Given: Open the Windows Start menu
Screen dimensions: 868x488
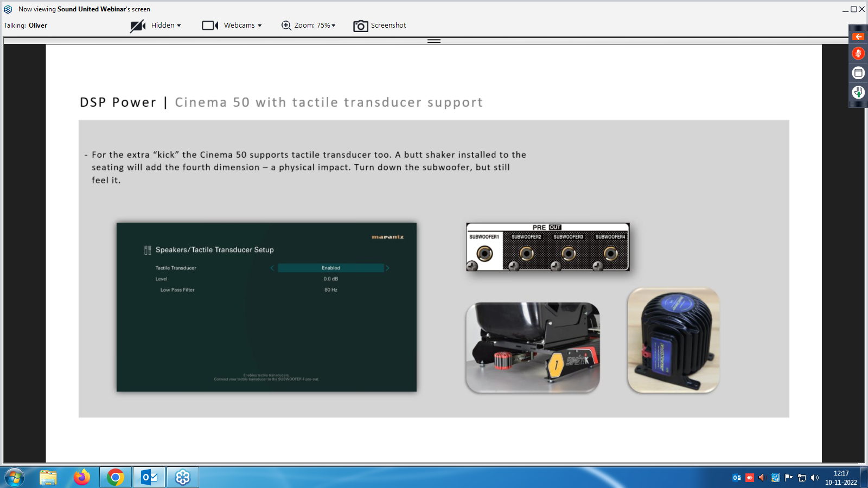Looking at the screenshot, I should 15,478.
